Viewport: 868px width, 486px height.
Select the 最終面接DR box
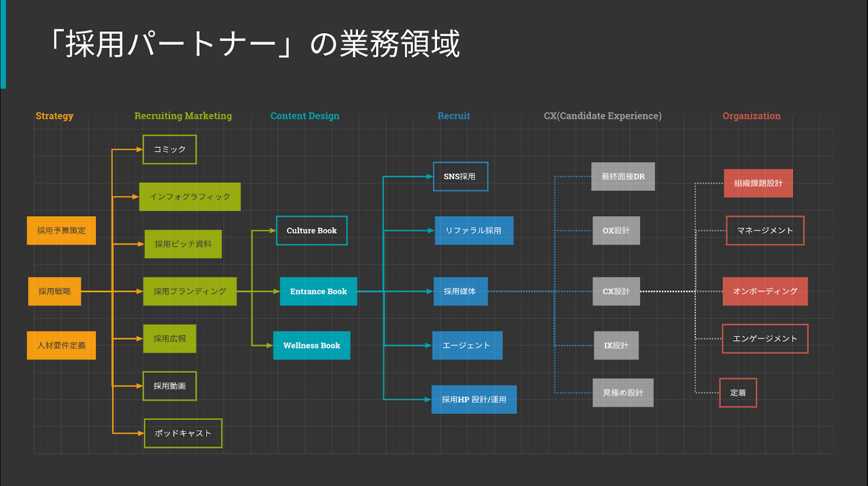click(x=623, y=176)
